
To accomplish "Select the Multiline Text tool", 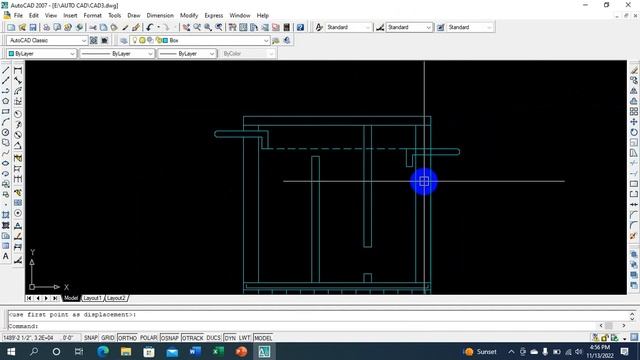I will coord(6,256).
